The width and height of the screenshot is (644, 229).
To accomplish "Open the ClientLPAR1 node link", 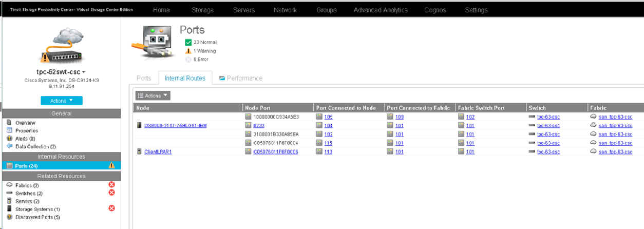I will [158, 151].
